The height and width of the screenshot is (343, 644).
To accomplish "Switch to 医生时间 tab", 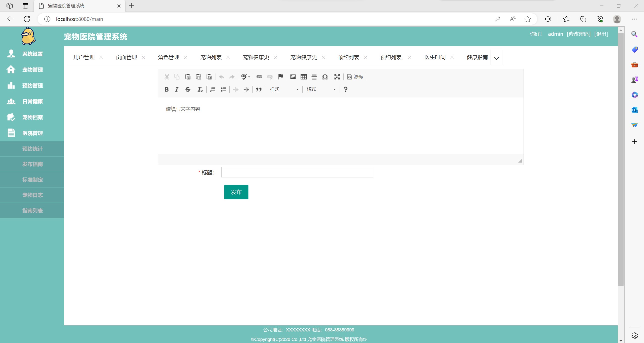I will [435, 57].
